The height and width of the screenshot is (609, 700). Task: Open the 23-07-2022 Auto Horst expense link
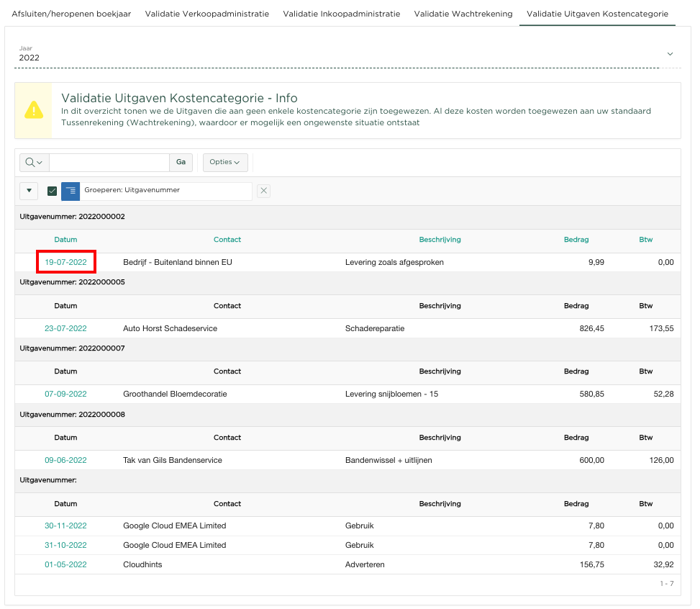[65, 328]
